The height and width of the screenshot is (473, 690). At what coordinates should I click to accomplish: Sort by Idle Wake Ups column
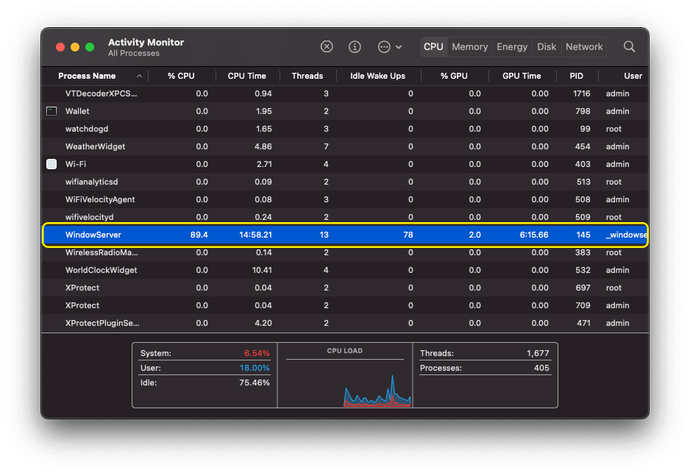(378, 76)
